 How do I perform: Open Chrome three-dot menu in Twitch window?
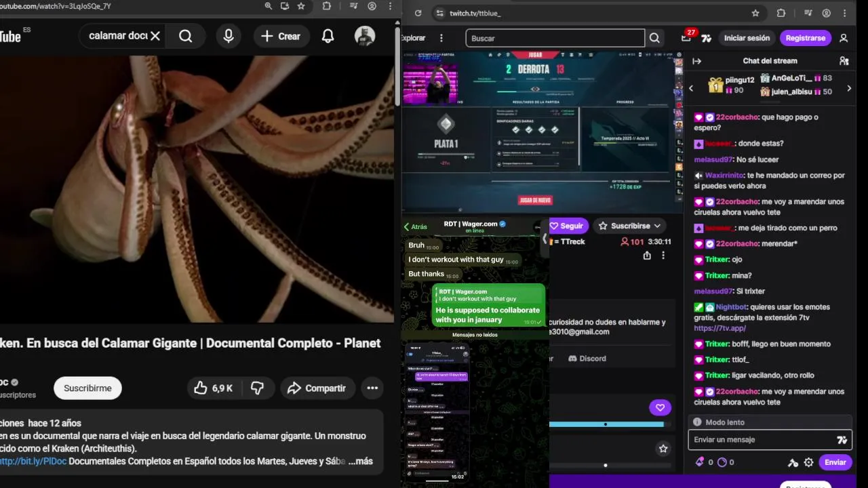click(x=845, y=13)
